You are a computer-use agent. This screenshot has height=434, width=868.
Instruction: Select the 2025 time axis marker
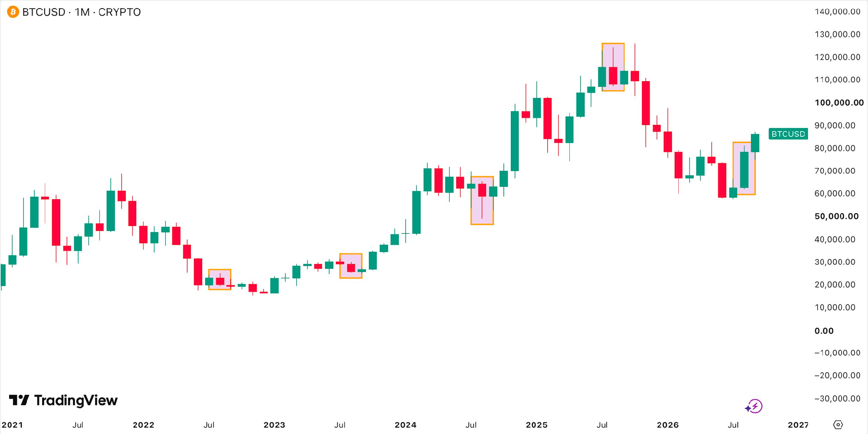pos(536,425)
